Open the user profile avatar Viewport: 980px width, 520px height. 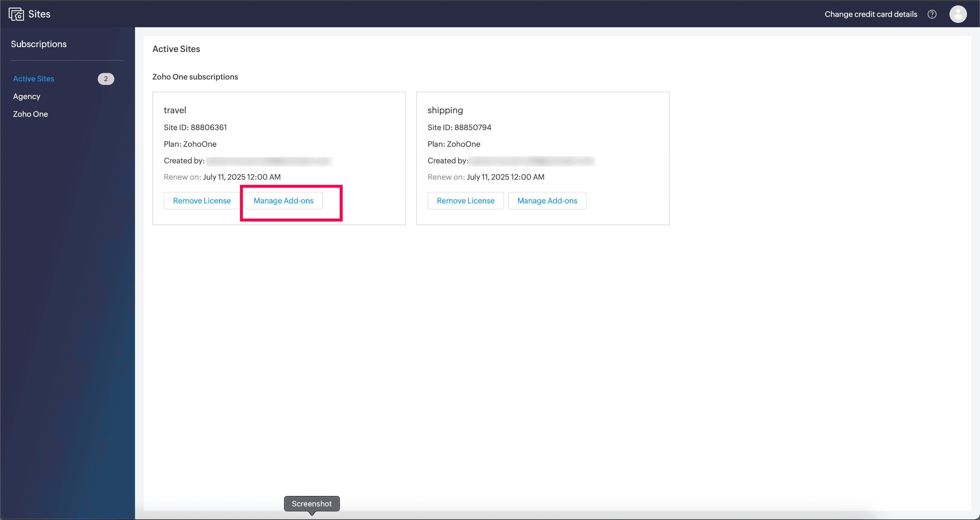[x=958, y=14]
